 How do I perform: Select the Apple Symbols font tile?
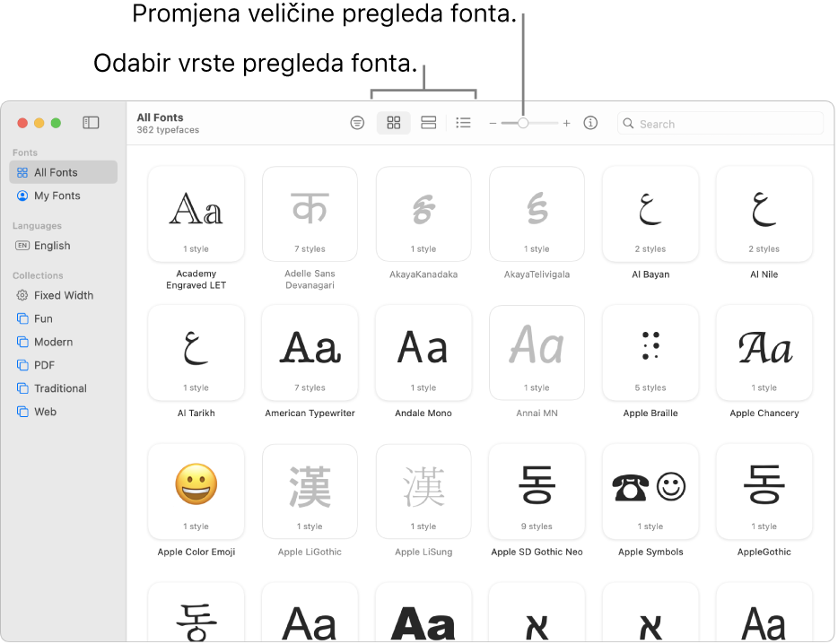(x=650, y=492)
